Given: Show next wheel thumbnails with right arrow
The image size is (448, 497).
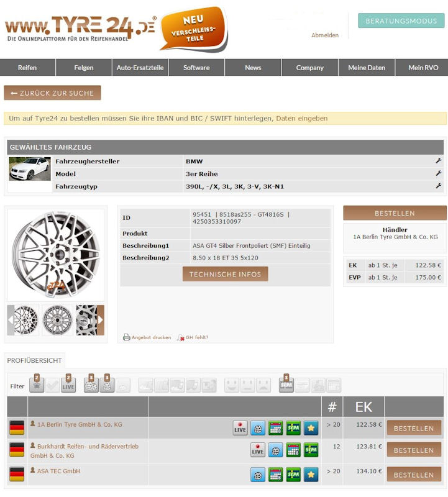Looking at the screenshot, I should (x=101, y=320).
